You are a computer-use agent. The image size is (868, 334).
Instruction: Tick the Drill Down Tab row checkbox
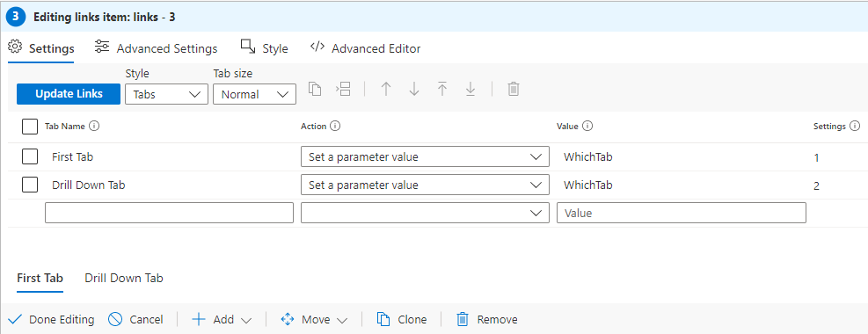pyautogui.click(x=30, y=185)
